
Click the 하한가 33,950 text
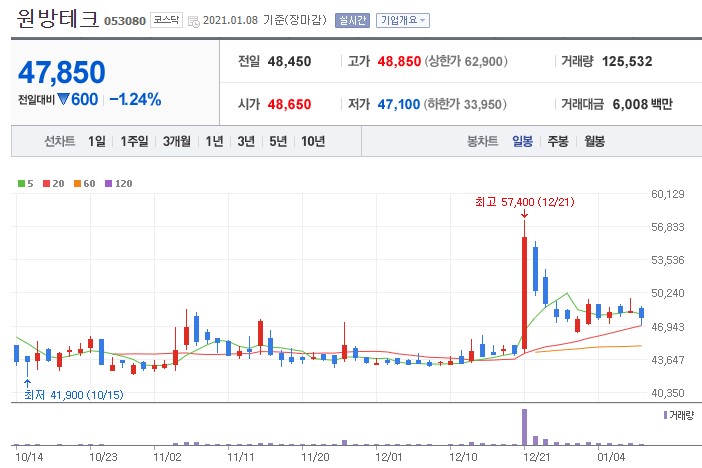click(x=465, y=104)
